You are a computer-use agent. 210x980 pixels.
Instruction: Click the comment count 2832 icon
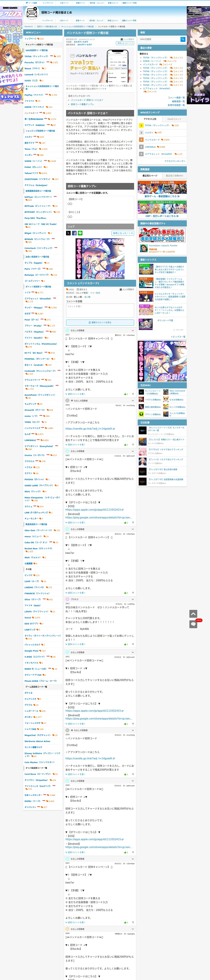[67, 290]
